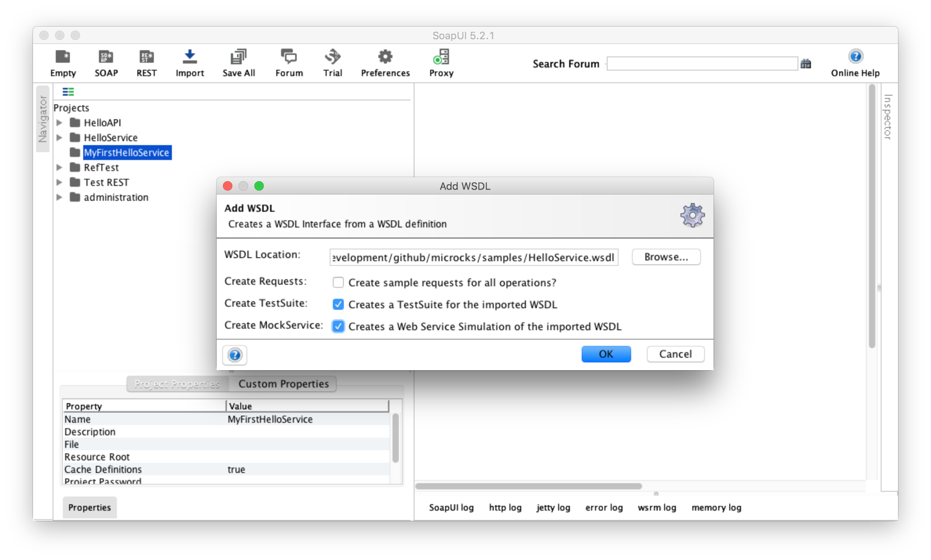Enable Create Requests sample checkbox
Screen dimensions: 931x560
pyautogui.click(x=338, y=282)
